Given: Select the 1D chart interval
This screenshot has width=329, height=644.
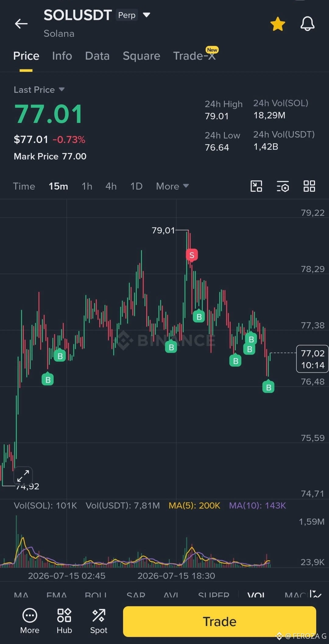Looking at the screenshot, I should coord(136,186).
